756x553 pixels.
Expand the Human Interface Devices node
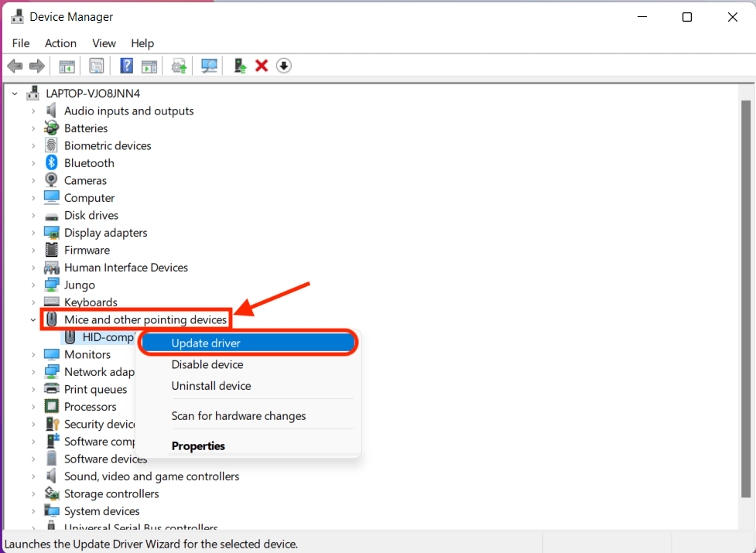point(33,268)
